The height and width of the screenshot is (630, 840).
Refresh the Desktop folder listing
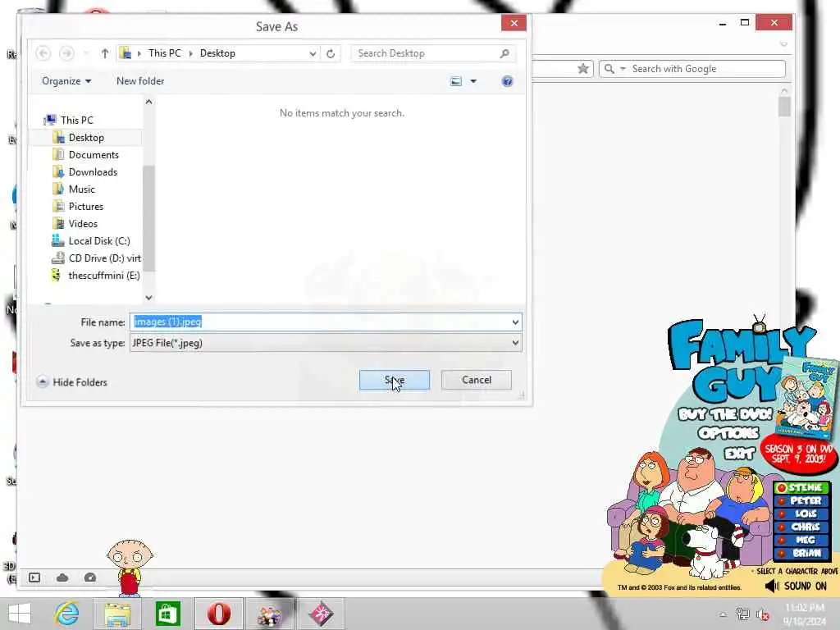tap(331, 53)
